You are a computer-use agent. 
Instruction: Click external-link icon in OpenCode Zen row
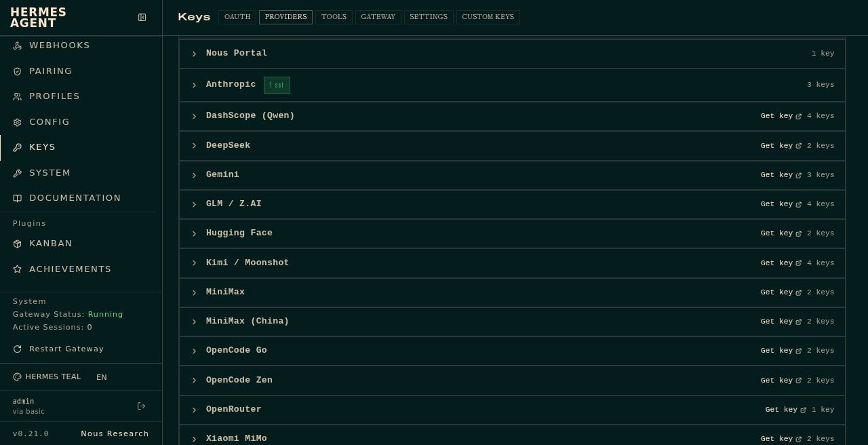point(798,381)
